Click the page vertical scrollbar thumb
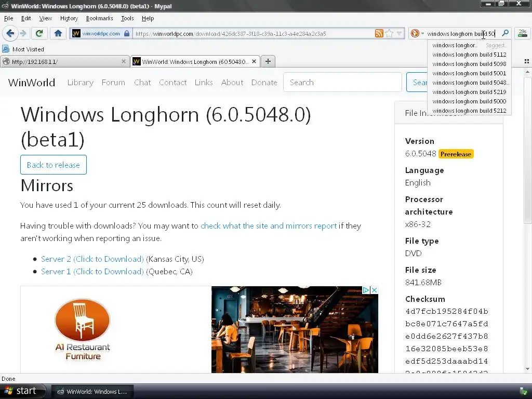Viewport: 532px width, 399px height. pos(527,150)
